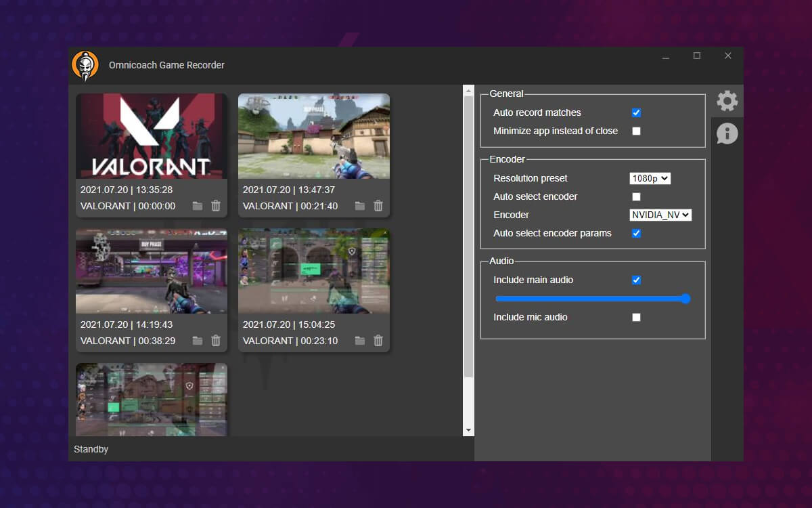
Task: Click the 'VALORANT | 00:00:00' label
Action: click(x=128, y=206)
